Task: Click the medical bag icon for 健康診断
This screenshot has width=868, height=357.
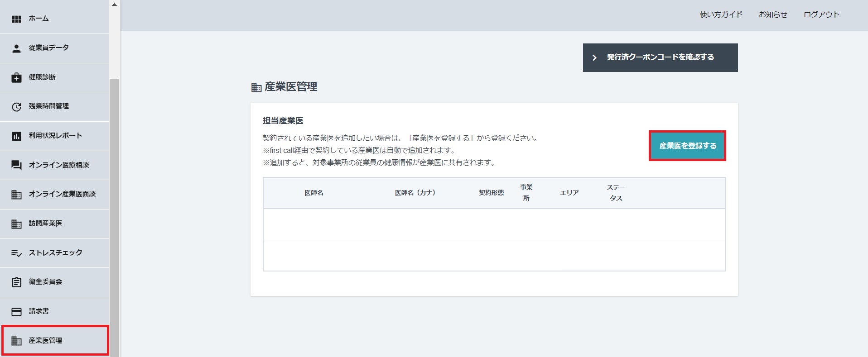Action: [16, 77]
